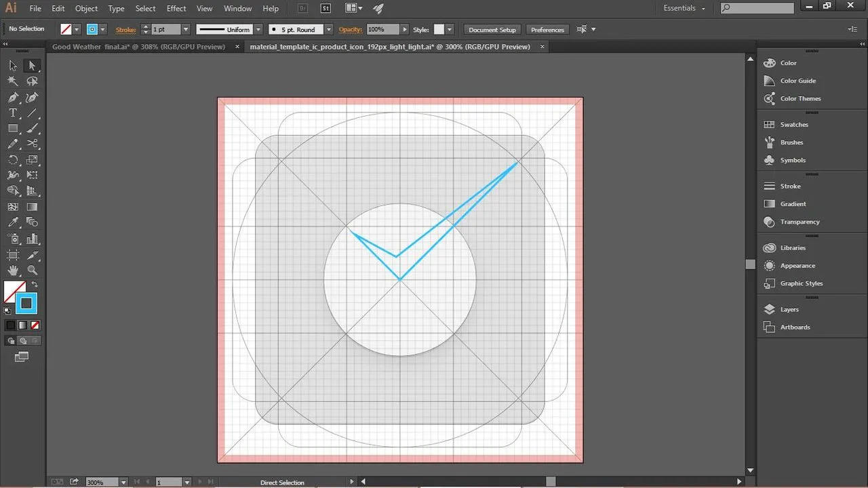Open the Window menu

pos(237,8)
